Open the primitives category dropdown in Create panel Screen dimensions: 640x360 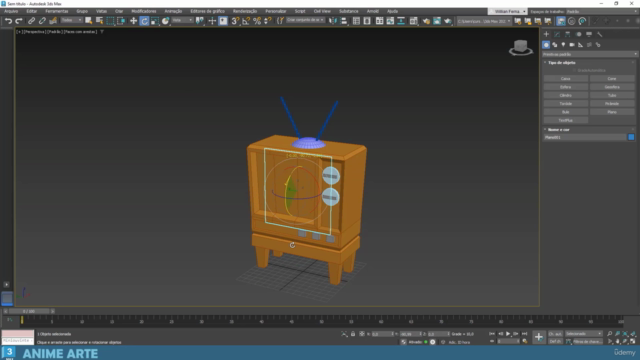(x=590, y=54)
